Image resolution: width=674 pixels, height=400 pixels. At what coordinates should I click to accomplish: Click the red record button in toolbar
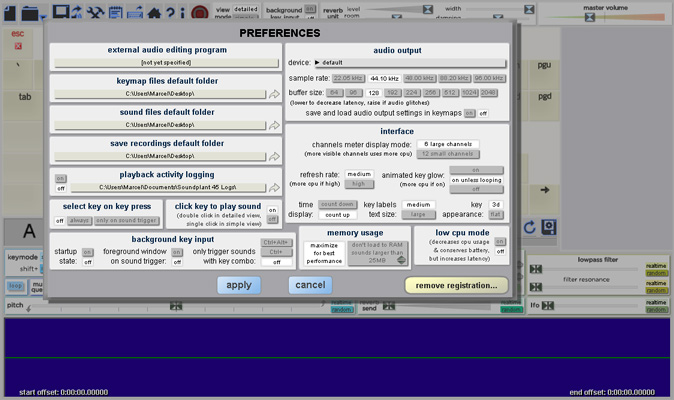(x=199, y=13)
